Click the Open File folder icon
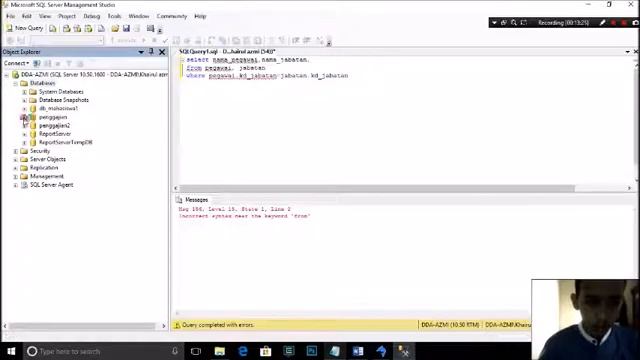This screenshot has width=640, height=360. click(x=115, y=29)
